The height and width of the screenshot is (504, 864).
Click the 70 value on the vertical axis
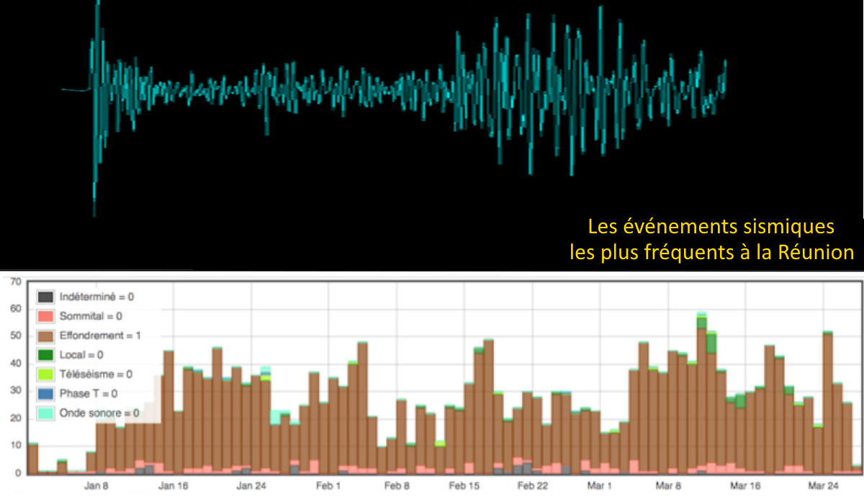[12, 281]
